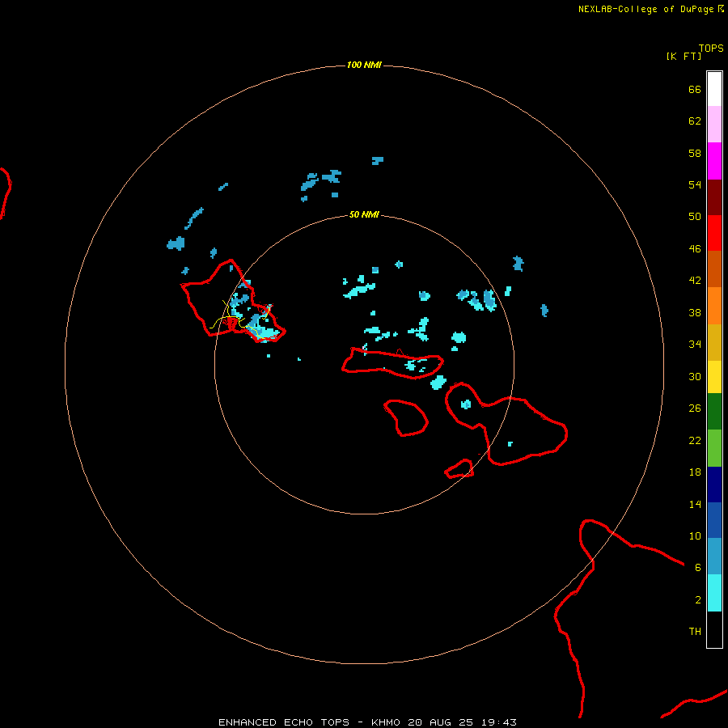Click the white 66 kft color swatch
This screenshot has height=728, width=728.
(x=714, y=89)
